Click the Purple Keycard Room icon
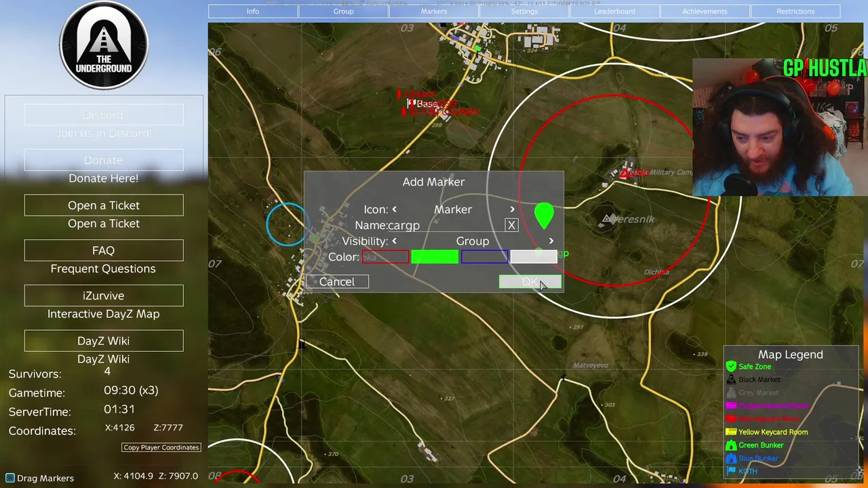Image resolution: width=868 pixels, height=488 pixels. (731, 406)
